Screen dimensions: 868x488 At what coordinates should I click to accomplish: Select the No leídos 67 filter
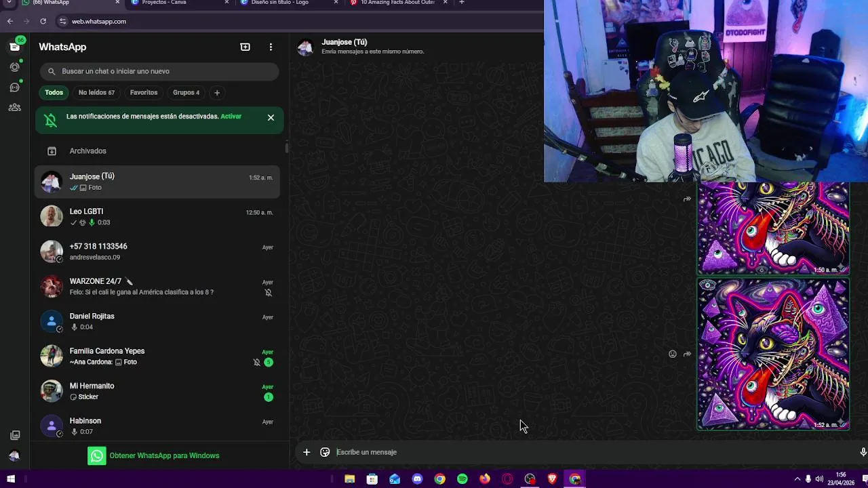(96, 92)
